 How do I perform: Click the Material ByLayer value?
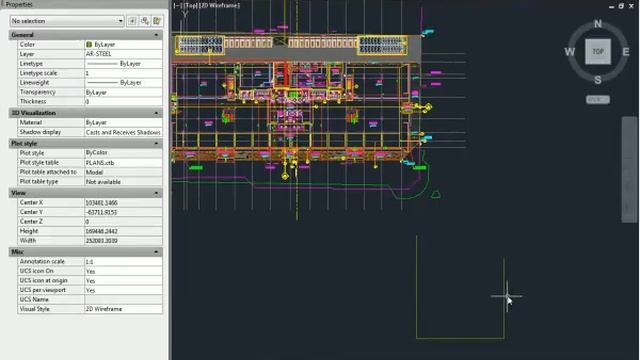tap(123, 122)
